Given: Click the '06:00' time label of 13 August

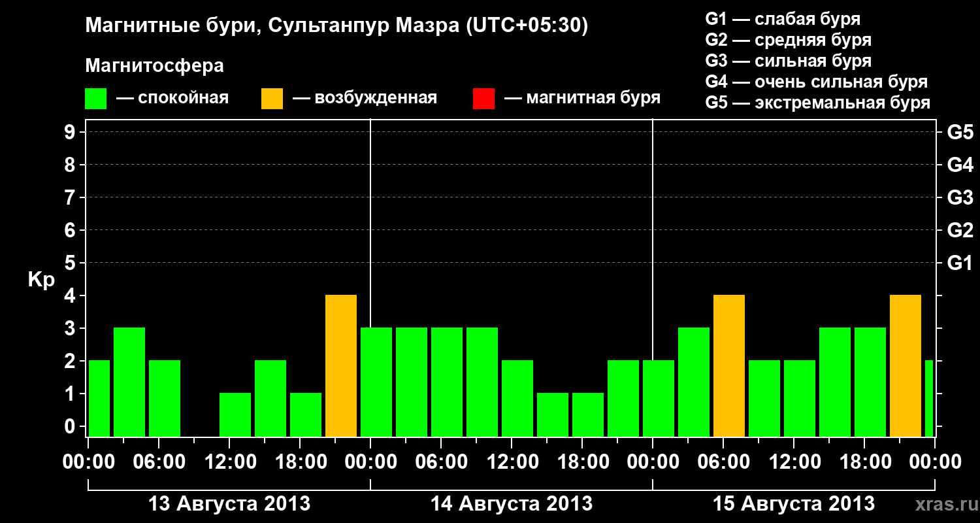Looking at the screenshot, I should click(160, 462).
